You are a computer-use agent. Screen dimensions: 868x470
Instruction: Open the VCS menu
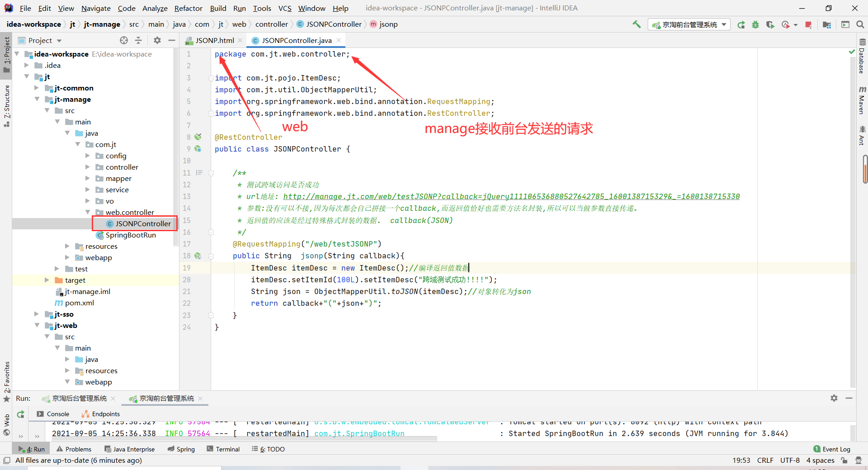pos(285,8)
